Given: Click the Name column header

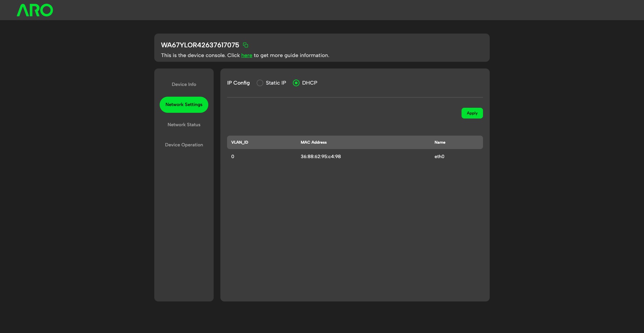Looking at the screenshot, I should (440, 142).
